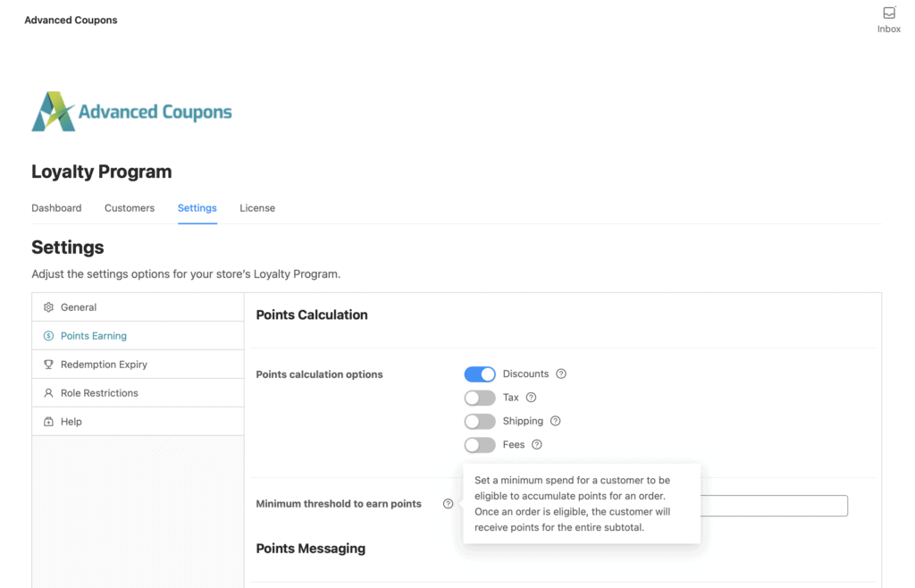Open the Help section in sidebar
Screen dimensions: 915x588
(71, 422)
